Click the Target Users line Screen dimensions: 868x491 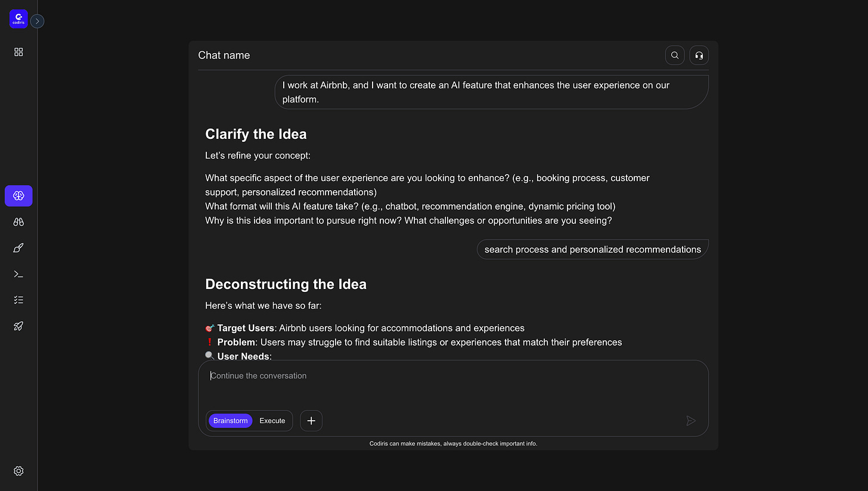coord(365,328)
